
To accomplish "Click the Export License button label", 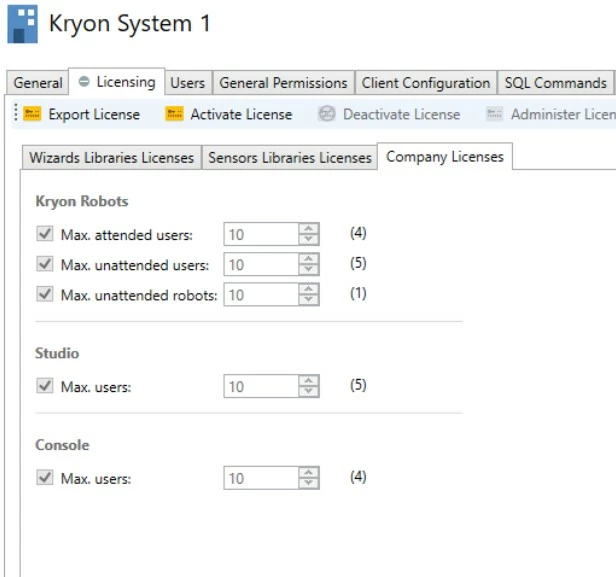I will [94, 114].
